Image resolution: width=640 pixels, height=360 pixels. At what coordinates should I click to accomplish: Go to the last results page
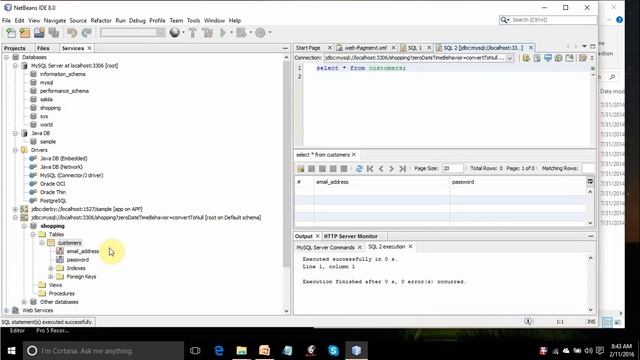coord(402,169)
